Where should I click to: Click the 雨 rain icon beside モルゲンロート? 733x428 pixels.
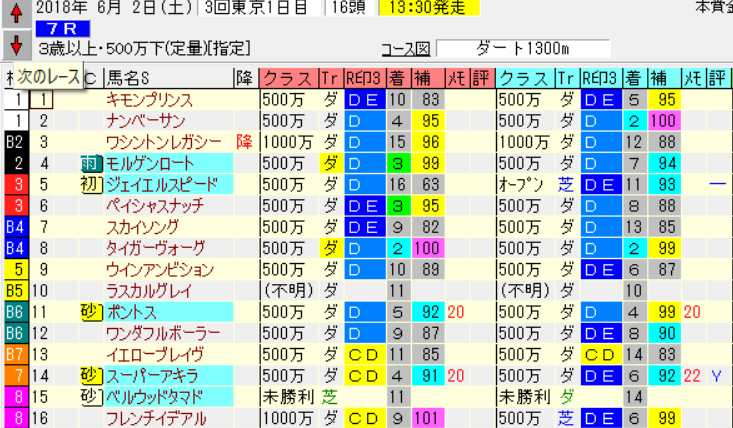91,164
